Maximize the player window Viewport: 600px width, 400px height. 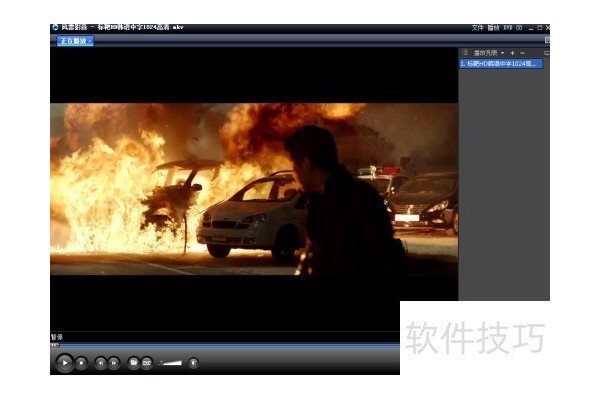pos(540,28)
